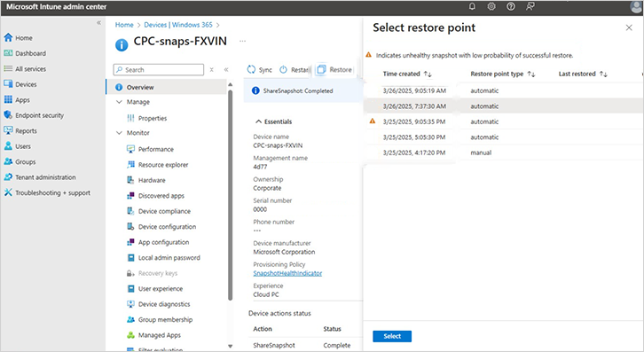Click the resource menu scrollbar up arrow
This screenshot has height=352, width=644.
click(230, 84)
